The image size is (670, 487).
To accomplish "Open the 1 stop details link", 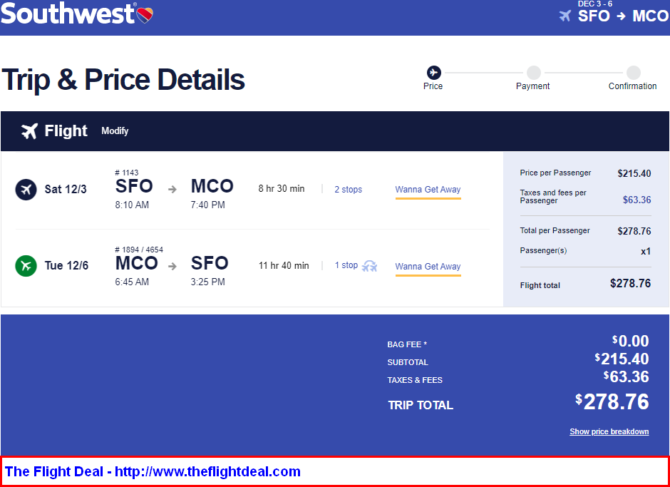I will tap(346, 265).
